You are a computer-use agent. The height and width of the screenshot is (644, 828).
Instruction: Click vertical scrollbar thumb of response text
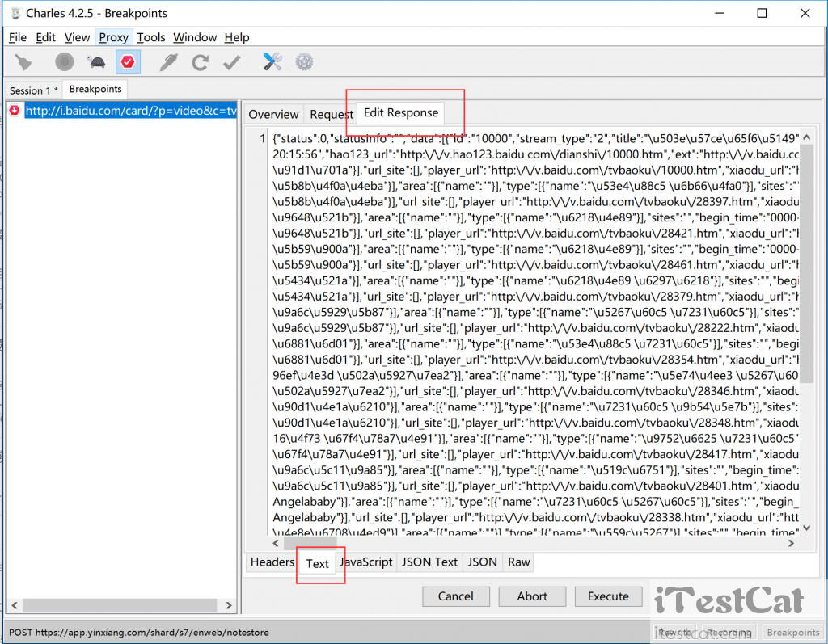pos(806,264)
